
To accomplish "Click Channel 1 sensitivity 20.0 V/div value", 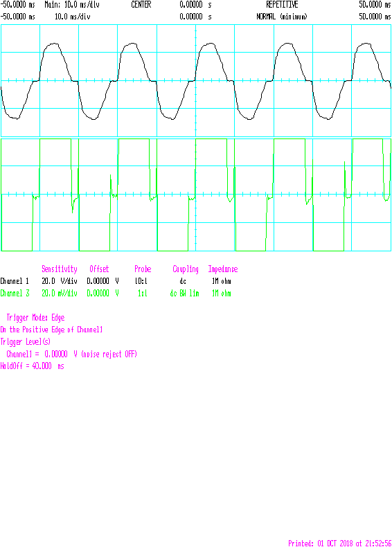I will [60, 281].
